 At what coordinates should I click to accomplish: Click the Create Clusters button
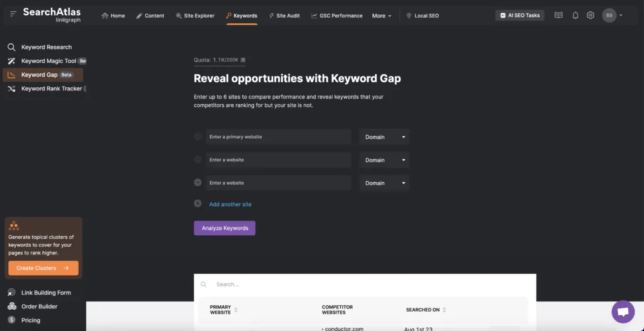(43, 268)
